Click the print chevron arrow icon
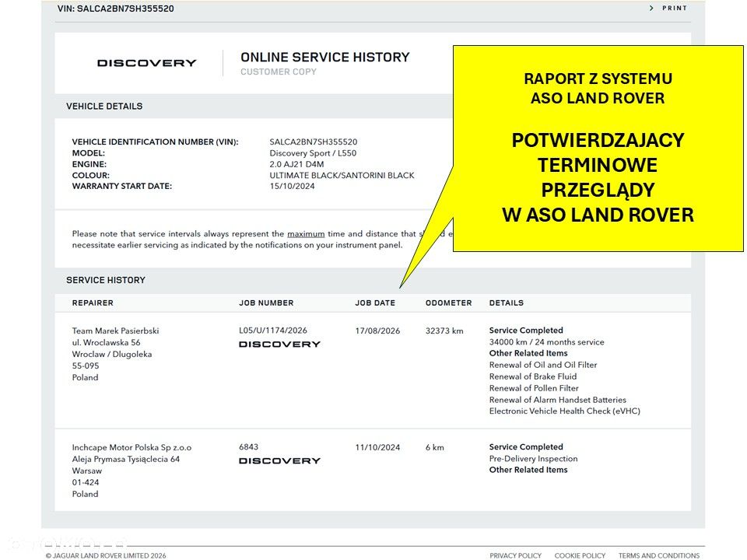 [x=651, y=8]
